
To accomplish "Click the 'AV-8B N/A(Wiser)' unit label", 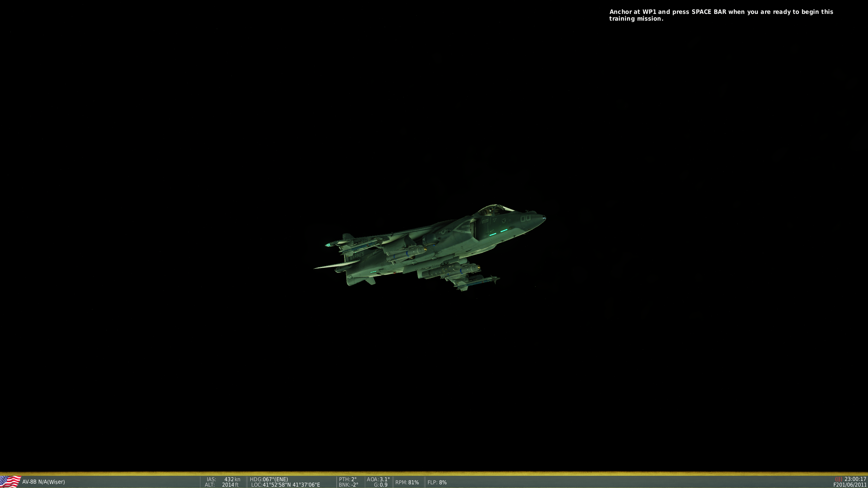I will (x=43, y=482).
